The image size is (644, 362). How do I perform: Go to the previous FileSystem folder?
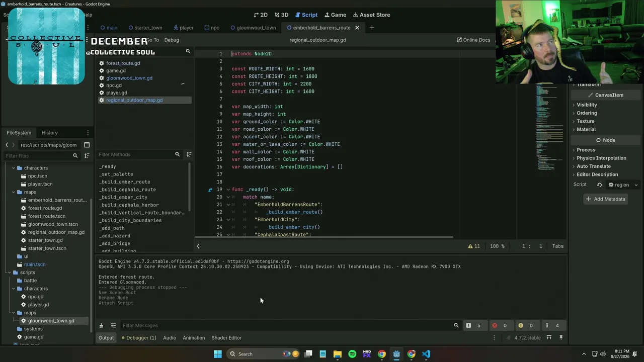pos(7,145)
